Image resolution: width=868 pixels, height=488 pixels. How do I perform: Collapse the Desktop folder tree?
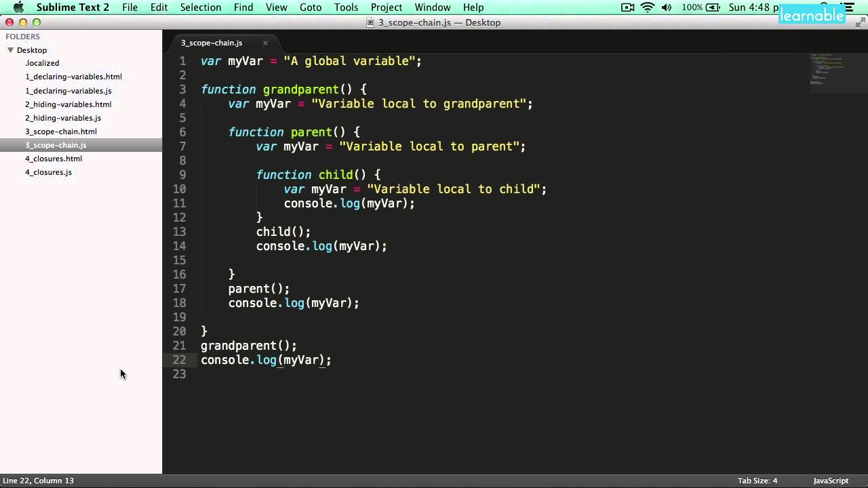(x=10, y=50)
